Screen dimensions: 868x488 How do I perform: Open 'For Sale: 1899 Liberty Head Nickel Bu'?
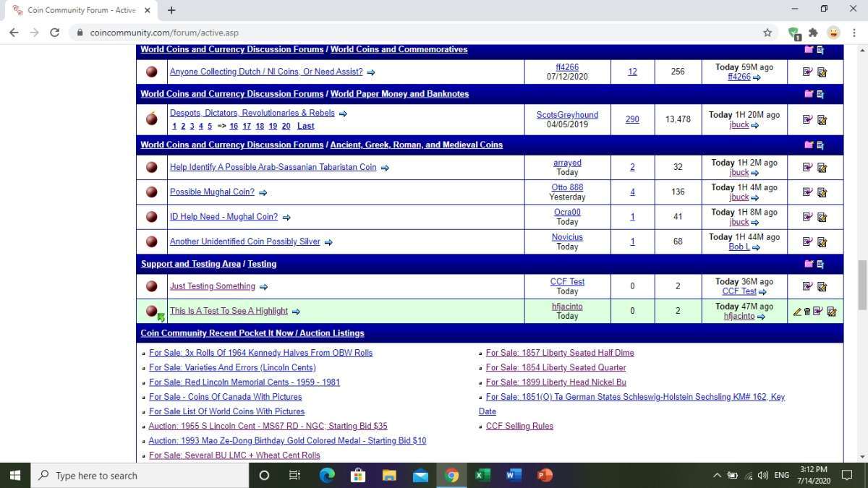click(556, 382)
